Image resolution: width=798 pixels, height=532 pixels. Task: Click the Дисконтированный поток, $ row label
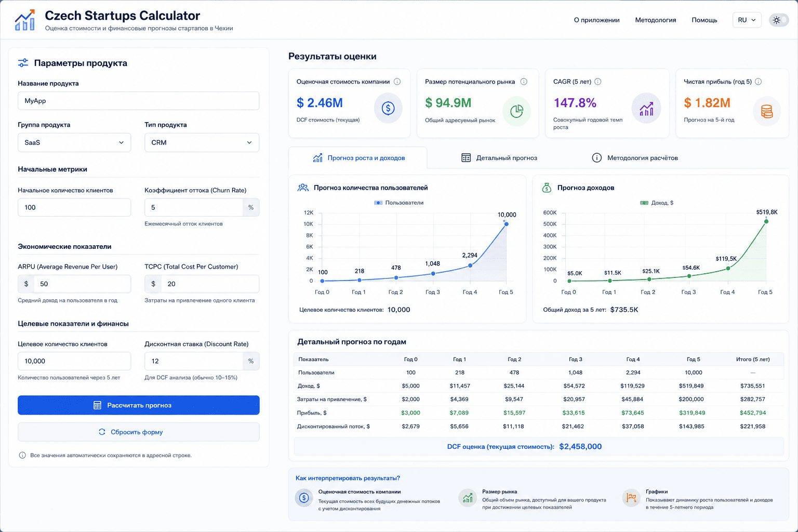pyautogui.click(x=334, y=427)
